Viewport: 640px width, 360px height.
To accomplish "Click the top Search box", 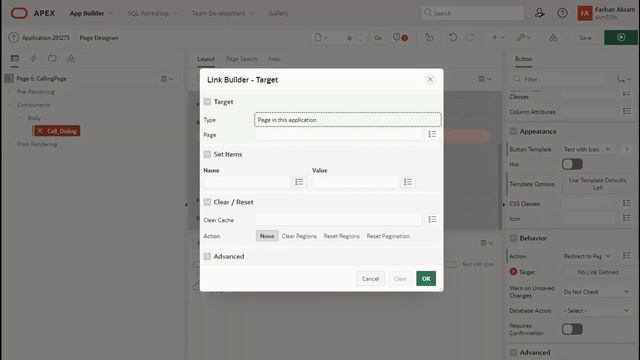I will point(473,13).
